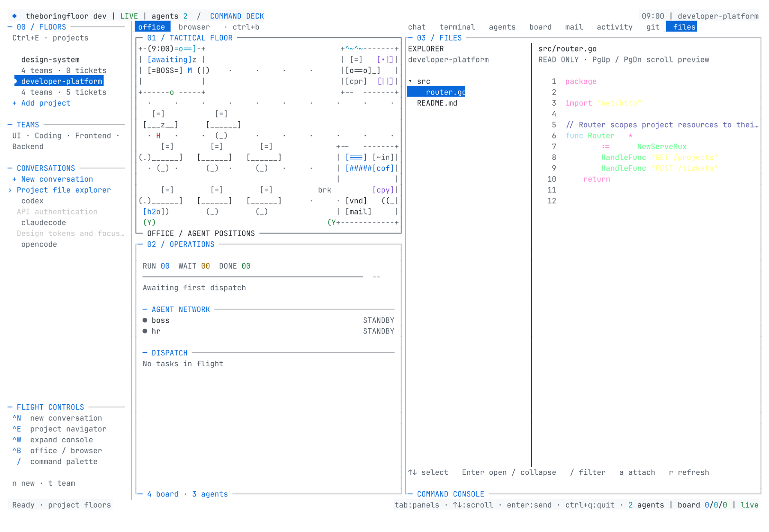Open README.md in the explorer
The width and height of the screenshot is (769, 532).
(437, 103)
